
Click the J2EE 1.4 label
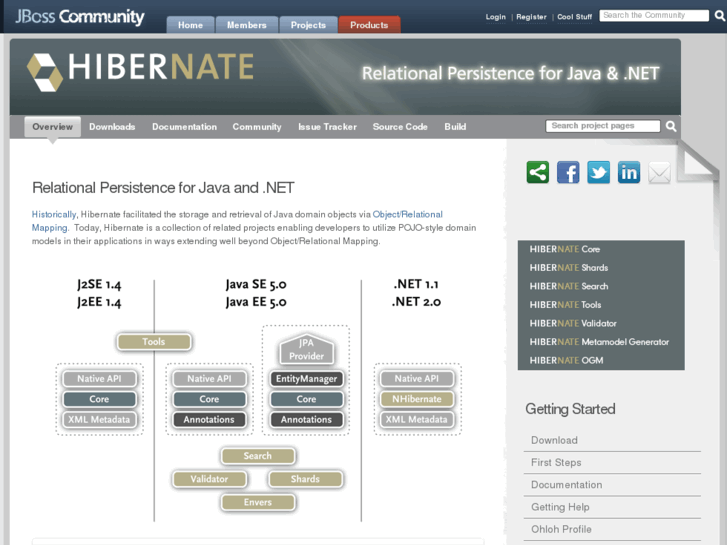[99, 302]
